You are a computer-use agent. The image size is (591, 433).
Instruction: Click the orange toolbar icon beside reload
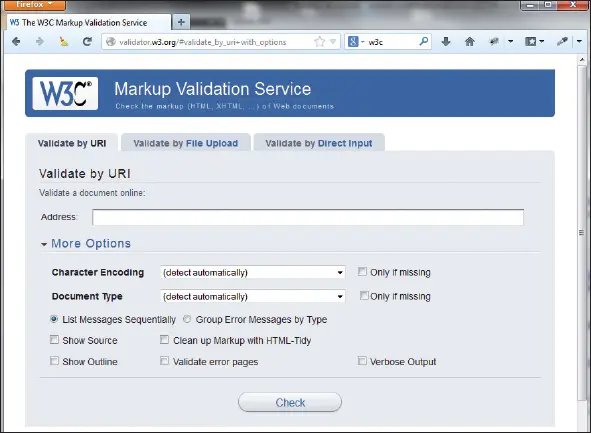point(64,41)
